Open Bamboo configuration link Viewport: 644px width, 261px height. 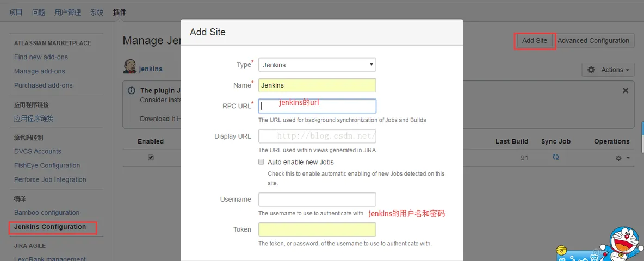click(47, 213)
